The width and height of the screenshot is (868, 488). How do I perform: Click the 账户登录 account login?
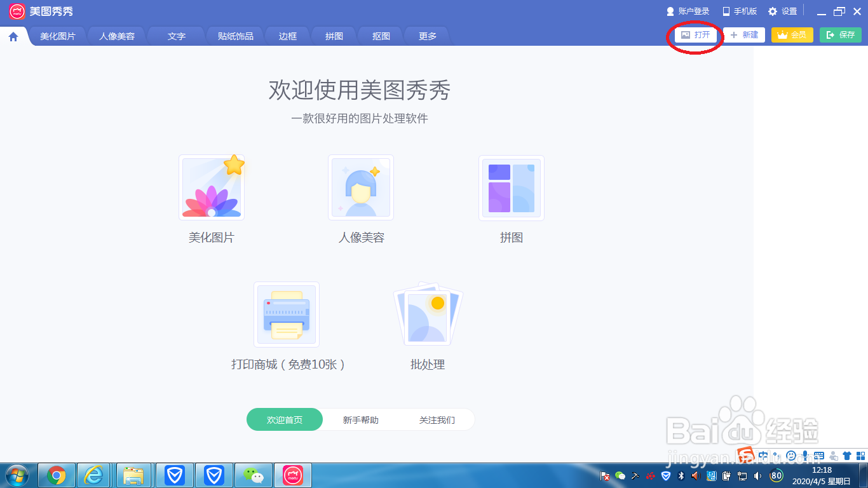(688, 11)
